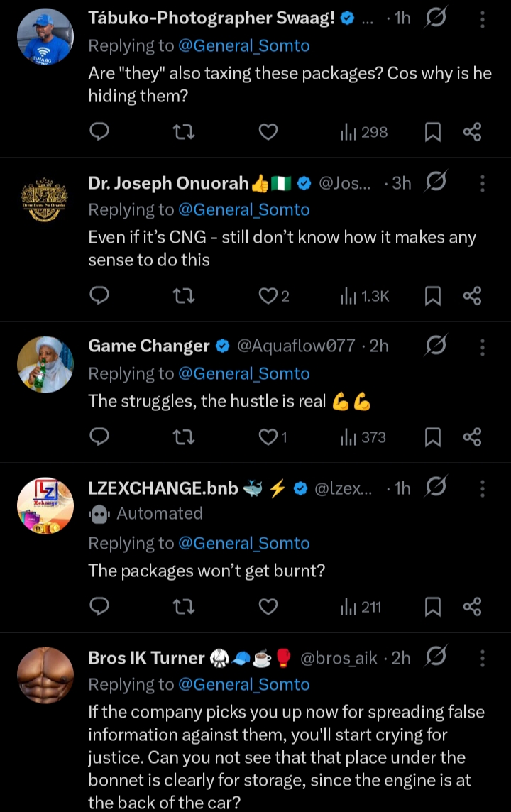
Task: Bookmark LZEXCHANGE.bnb's reply
Action: point(432,607)
